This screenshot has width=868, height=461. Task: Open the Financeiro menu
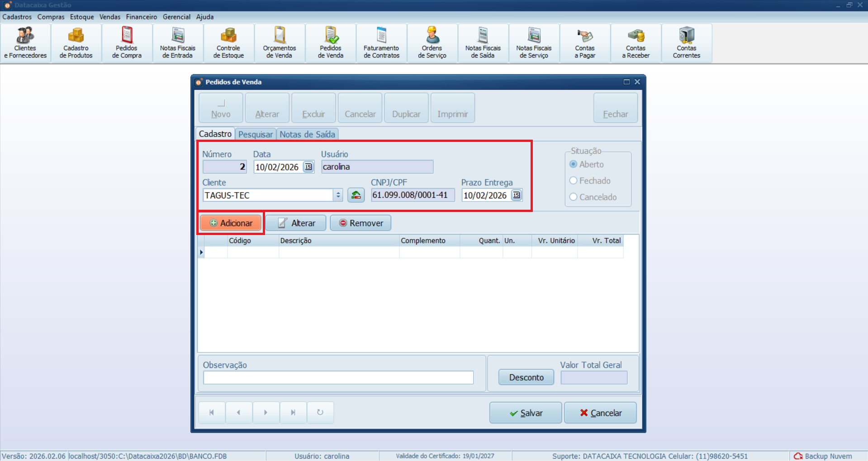click(141, 17)
